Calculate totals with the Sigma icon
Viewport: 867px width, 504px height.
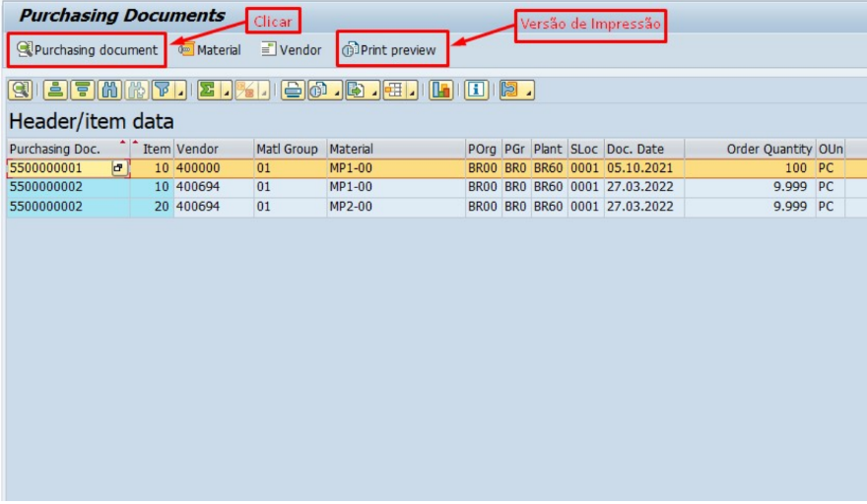207,90
